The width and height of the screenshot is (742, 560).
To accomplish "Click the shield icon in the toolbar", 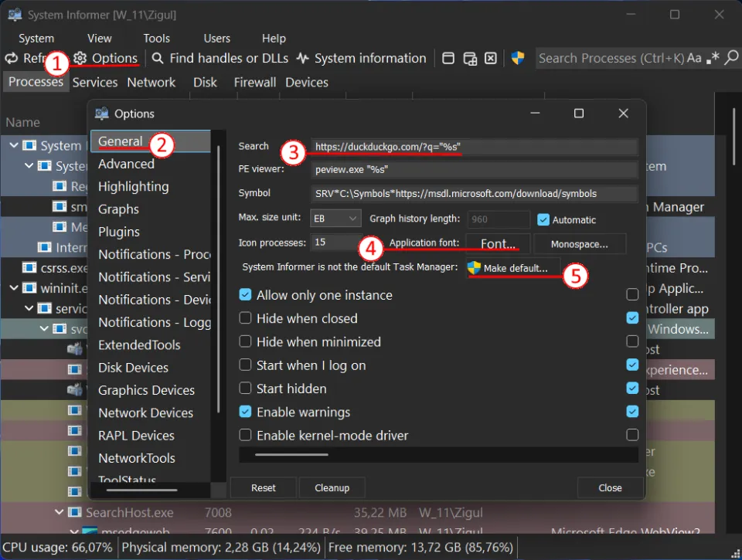I will point(518,58).
